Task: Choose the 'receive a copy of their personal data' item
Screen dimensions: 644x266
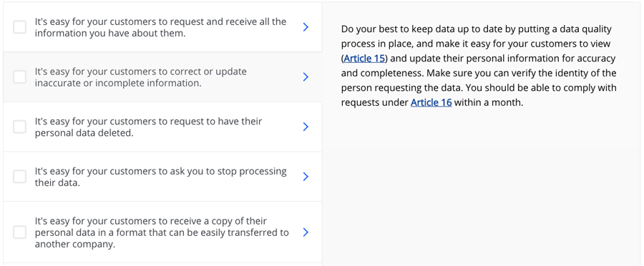Action: (162, 232)
